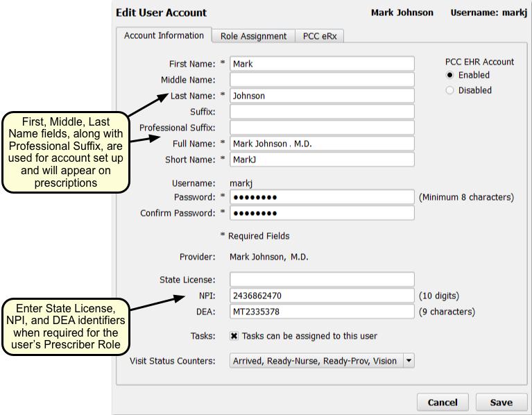Select the Account Information tab
532x415 pixels.
point(164,35)
